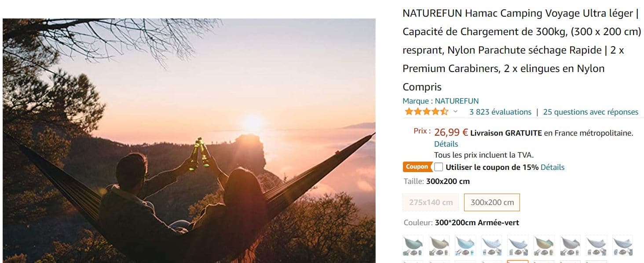Select the fourth hammock color thumbnail
644x263 pixels.
tap(491, 245)
